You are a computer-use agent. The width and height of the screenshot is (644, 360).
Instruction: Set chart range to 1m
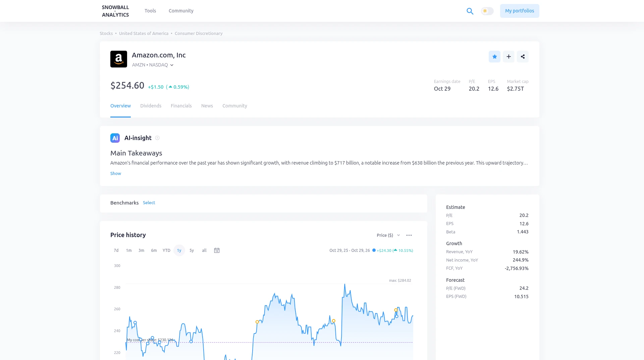(129, 251)
